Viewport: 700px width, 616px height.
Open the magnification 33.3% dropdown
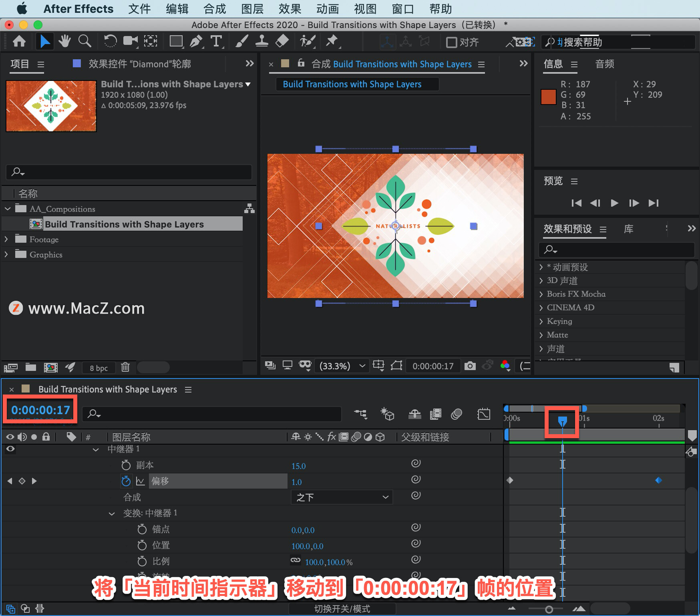[341, 366]
